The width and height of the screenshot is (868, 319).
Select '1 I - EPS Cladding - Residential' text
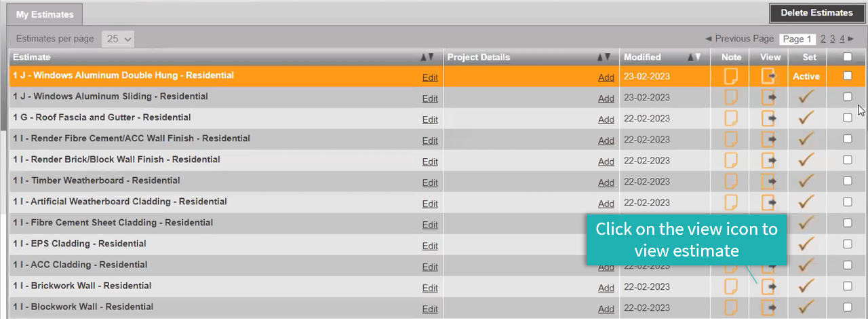[x=79, y=244]
